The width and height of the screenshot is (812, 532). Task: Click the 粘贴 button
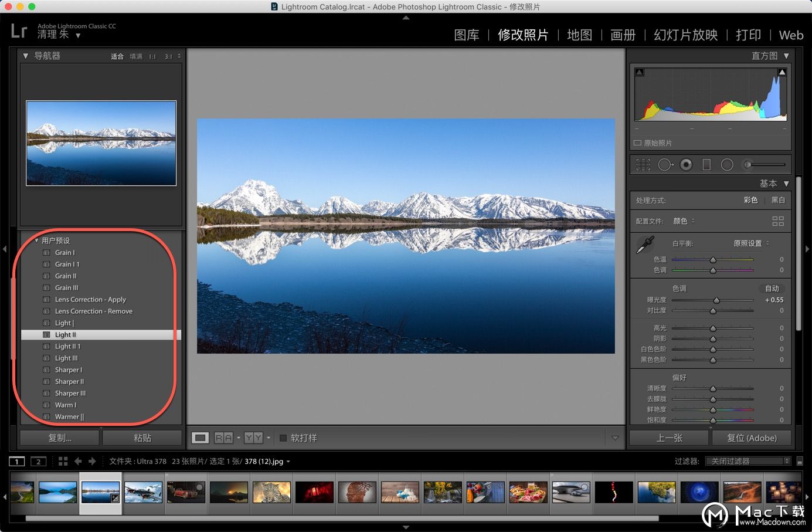(142, 438)
